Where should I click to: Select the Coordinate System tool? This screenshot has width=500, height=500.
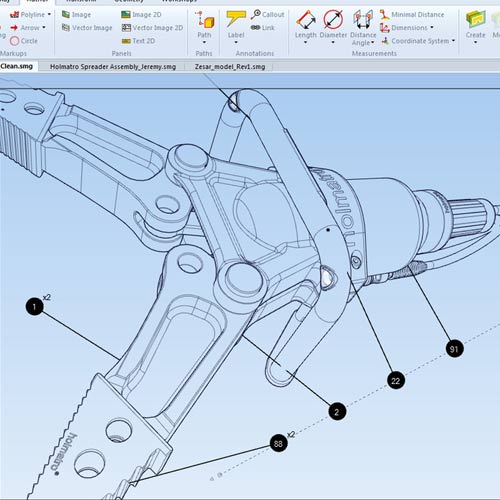(415, 41)
